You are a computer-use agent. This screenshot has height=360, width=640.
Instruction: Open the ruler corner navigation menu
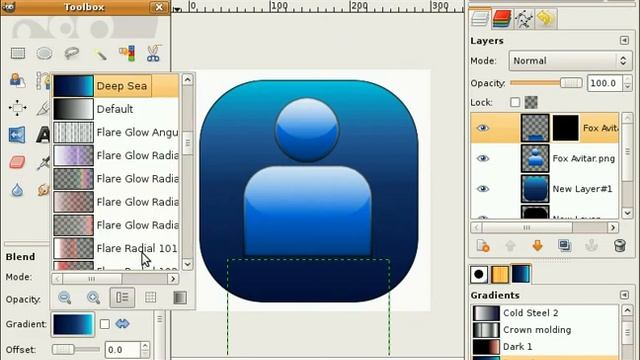177,8
